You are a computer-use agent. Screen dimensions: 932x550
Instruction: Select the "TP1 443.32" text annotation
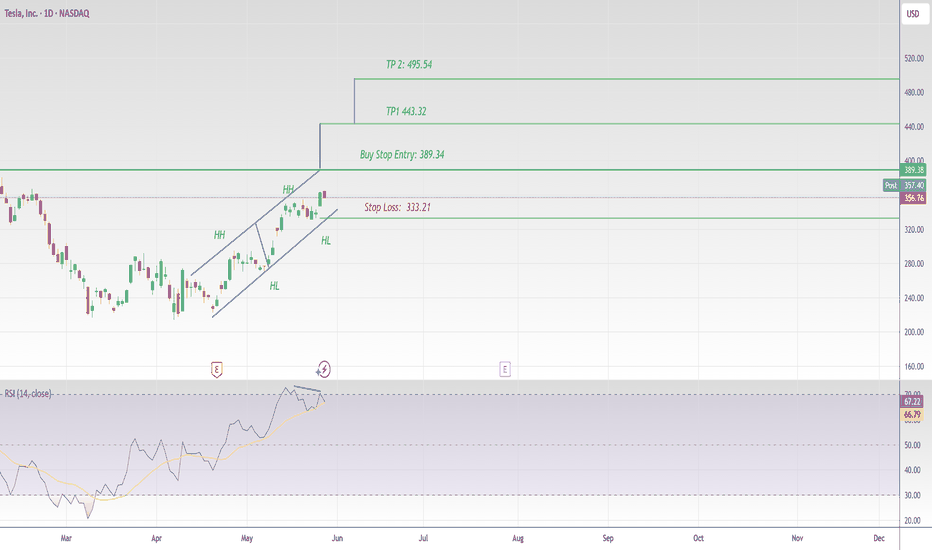pos(406,111)
